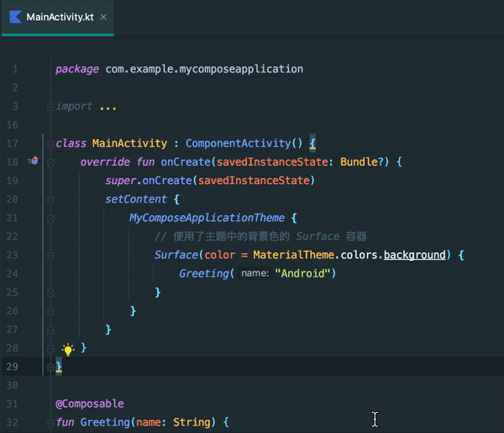Click line number 17 in the gutter
Image resolution: width=504 pixels, height=433 pixels.
click(13, 143)
